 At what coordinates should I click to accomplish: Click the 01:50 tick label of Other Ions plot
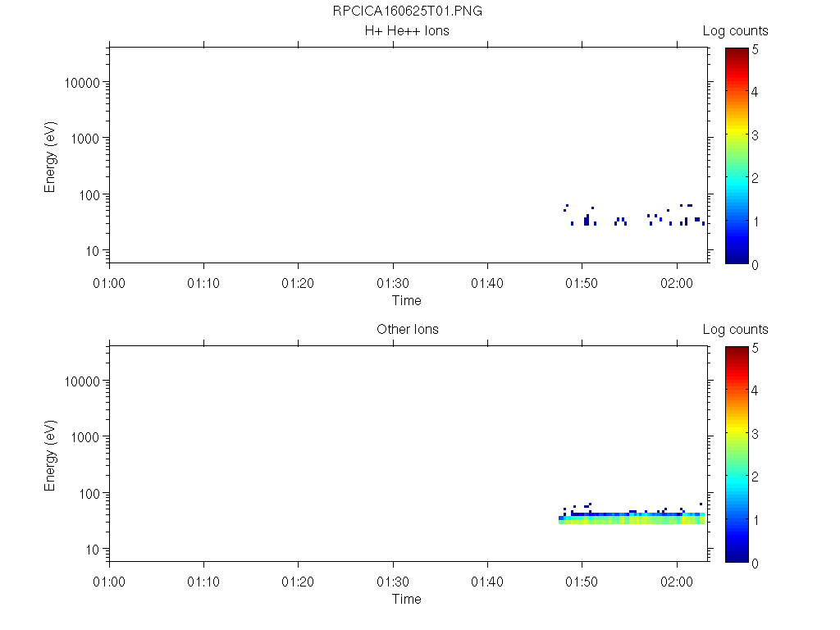582,582
